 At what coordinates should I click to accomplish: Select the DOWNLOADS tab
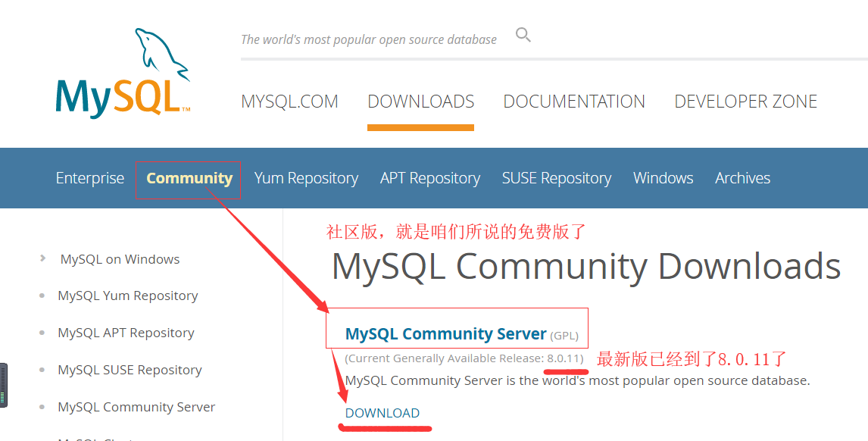pyautogui.click(x=420, y=102)
